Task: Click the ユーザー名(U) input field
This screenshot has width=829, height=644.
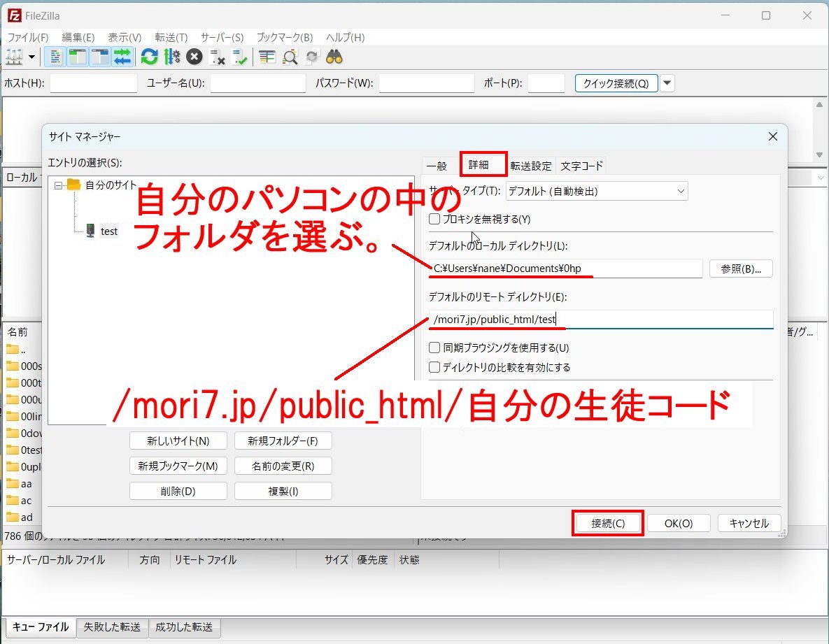Action: point(258,83)
